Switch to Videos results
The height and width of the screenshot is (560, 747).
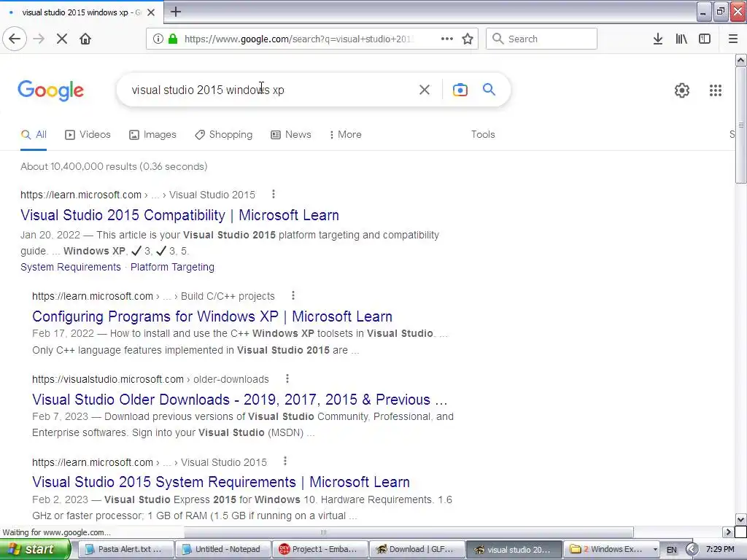(x=88, y=135)
